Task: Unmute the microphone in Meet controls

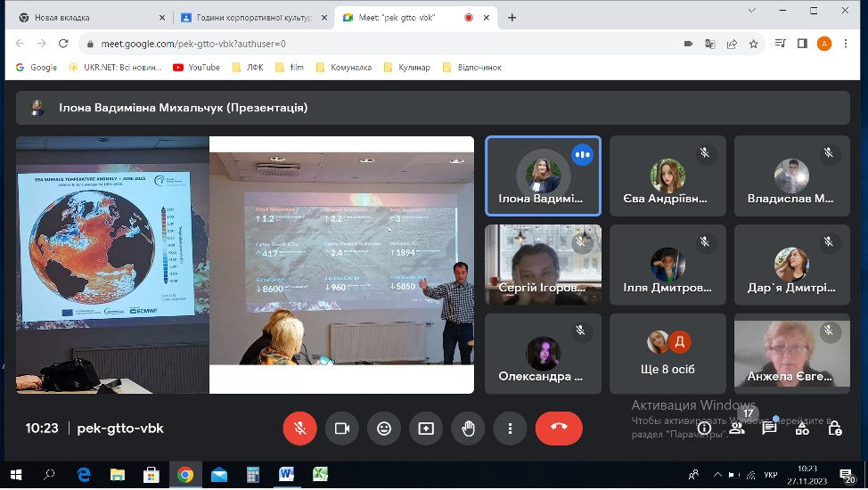Action: click(x=299, y=428)
